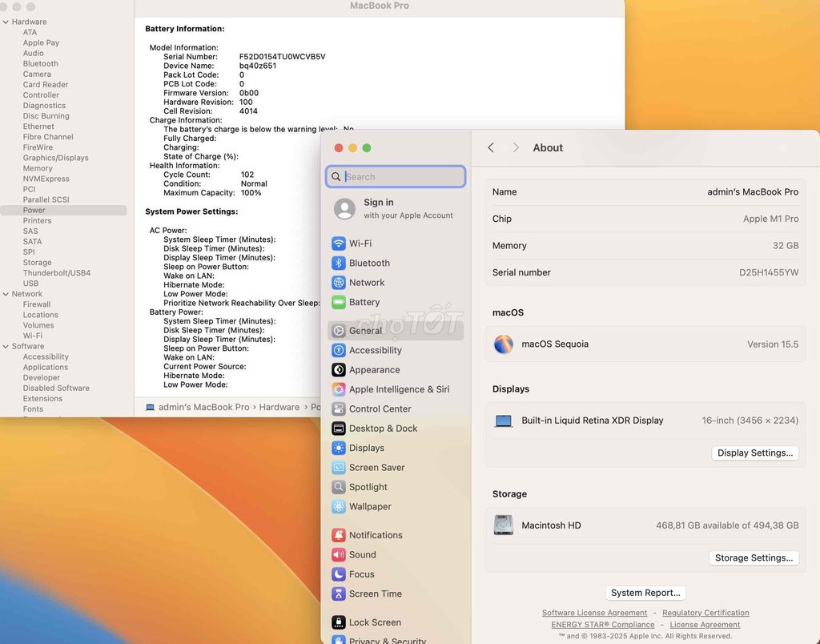Collapse the Software section in System Information

(x=6, y=346)
